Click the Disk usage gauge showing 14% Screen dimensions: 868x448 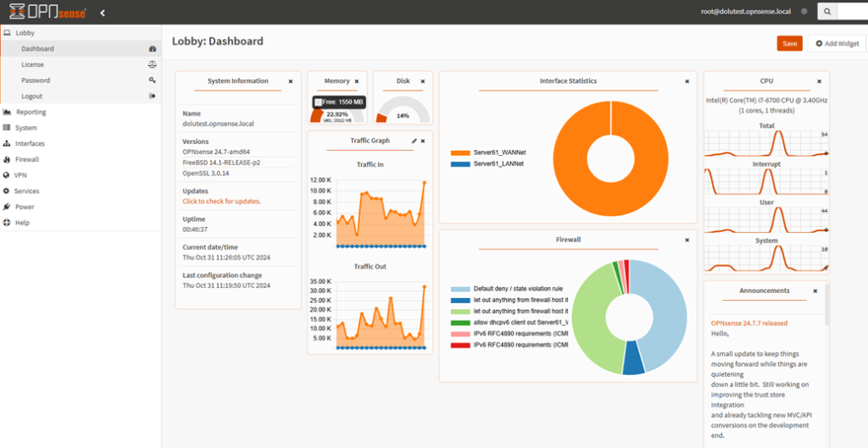click(x=403, y=110)
